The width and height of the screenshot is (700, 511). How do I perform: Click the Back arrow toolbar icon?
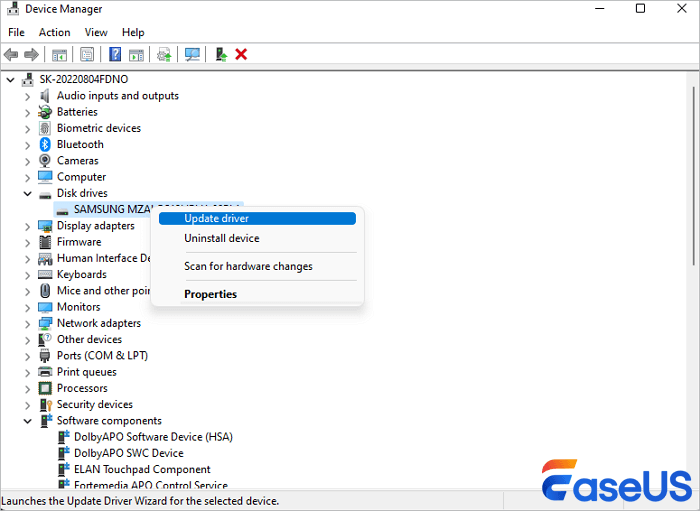[x=11, y=55]
